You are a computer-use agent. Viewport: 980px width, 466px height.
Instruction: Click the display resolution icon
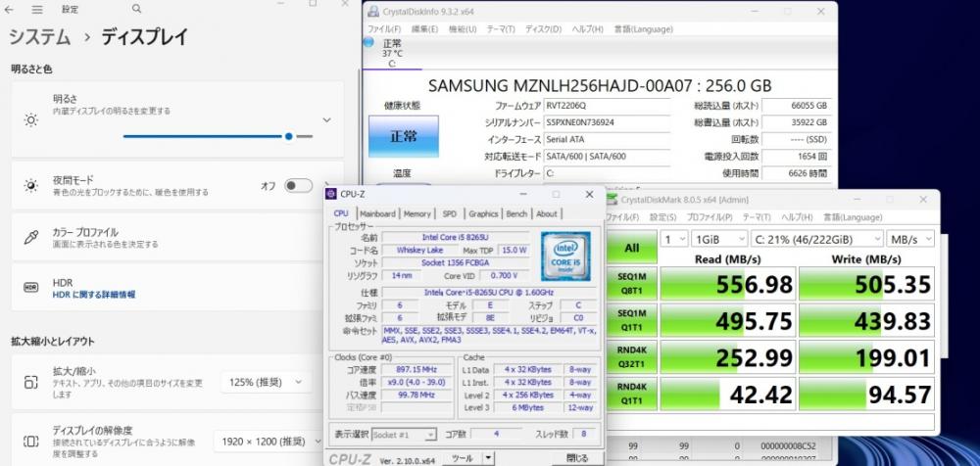point(30,442)
